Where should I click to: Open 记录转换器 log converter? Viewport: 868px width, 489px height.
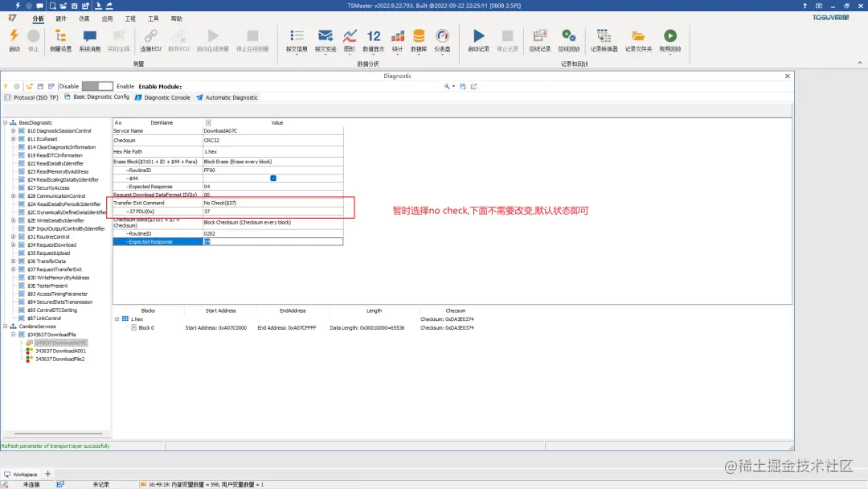[x=604, y=40]
